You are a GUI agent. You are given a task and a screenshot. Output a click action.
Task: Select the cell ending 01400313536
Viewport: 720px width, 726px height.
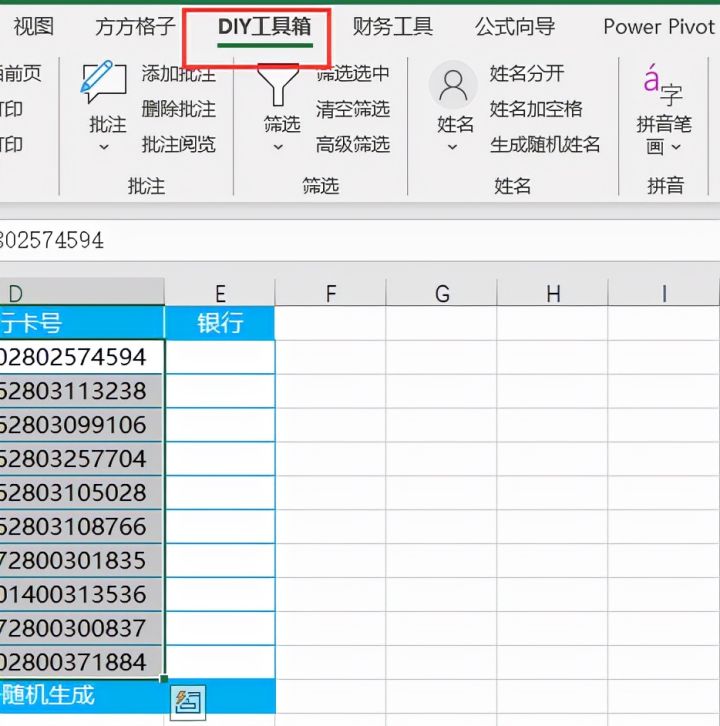pyautogui.click(x=82, y=594)
